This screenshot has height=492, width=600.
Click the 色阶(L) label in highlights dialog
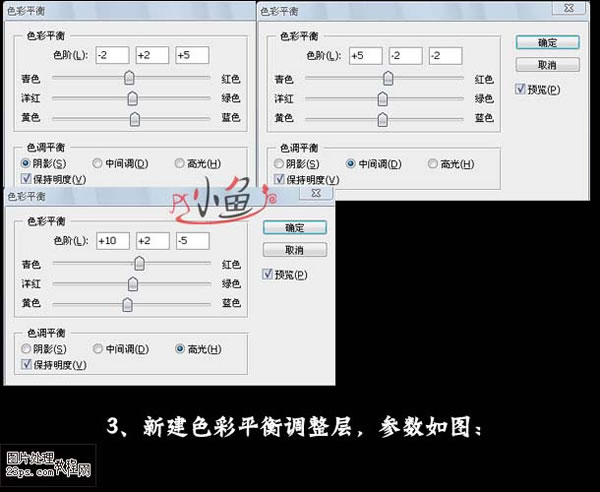click(x=71, y=241)
